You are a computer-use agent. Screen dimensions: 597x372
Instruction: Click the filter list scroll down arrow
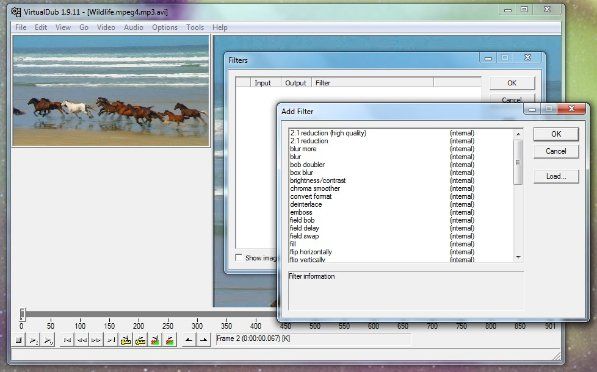click(x=518, y=257)
